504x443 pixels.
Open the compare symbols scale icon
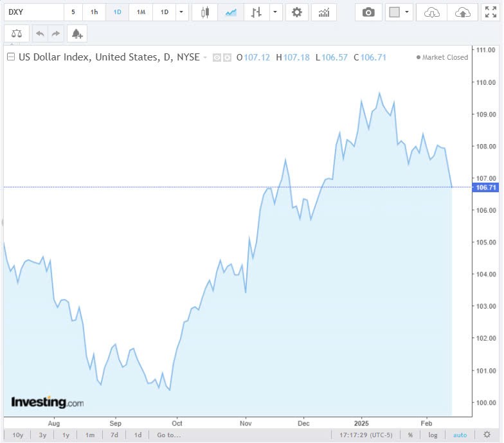coord(17,33)
